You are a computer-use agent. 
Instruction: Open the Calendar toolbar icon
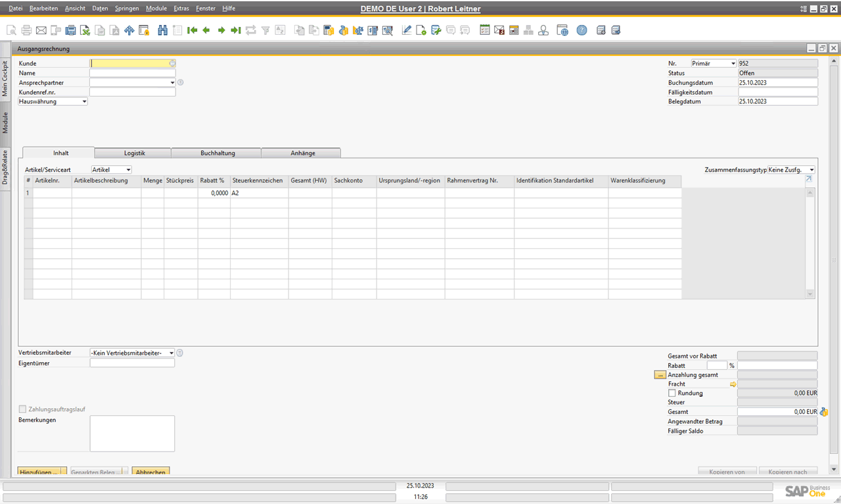pyautogui.click(x=514, y=30)
